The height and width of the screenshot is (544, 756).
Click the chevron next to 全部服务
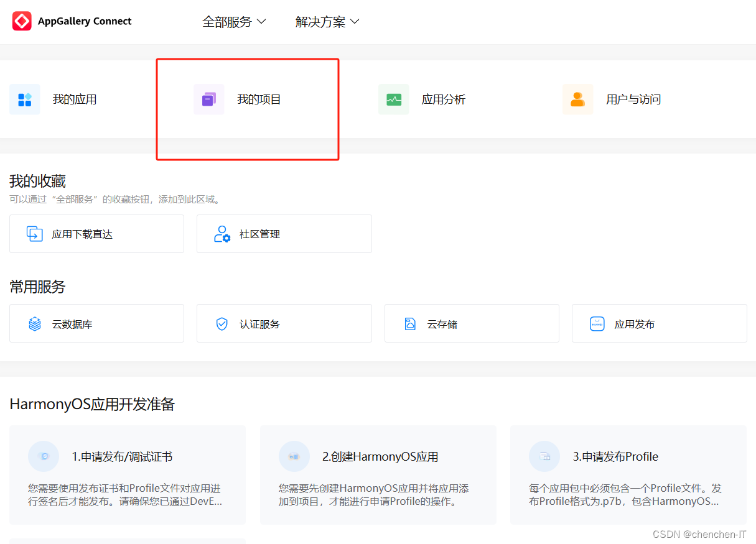(261, 22)
